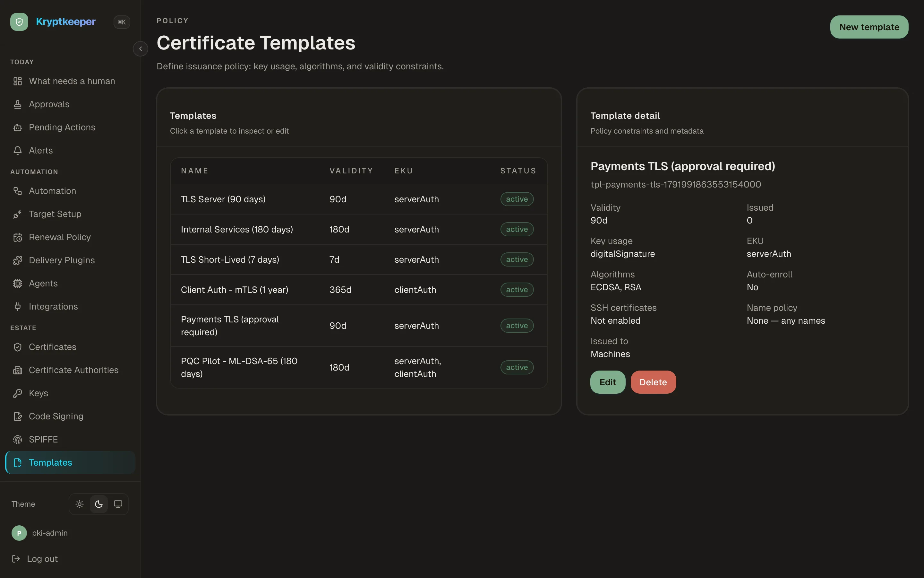Select the Payments TLS (approval required) row name
This screenshot has width=924, height=578.
(230, 326)
